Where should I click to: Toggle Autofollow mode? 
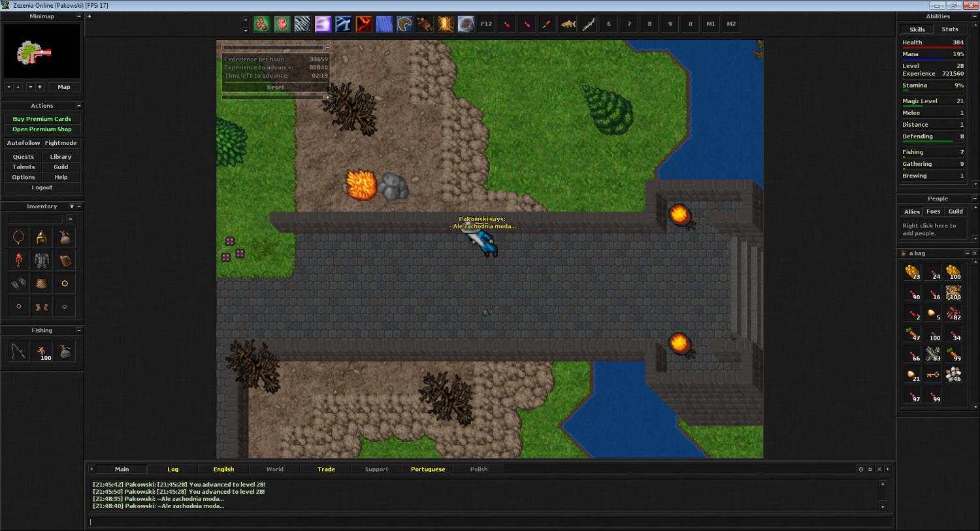(24, 143)
